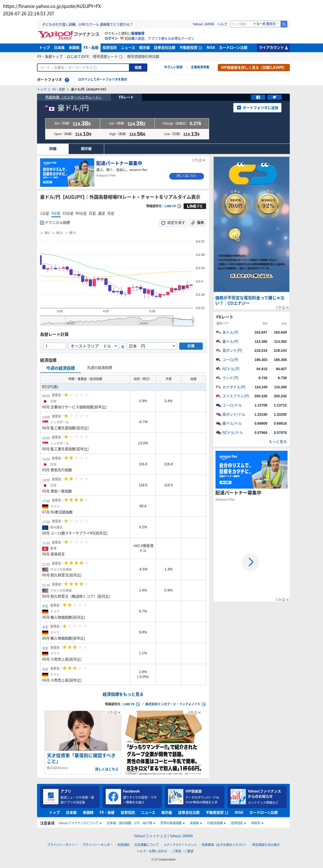The width and height of the screenshot is (323, 868).
Task: Expand the テクニカル指標 panel
Action: tap(55, 223)
